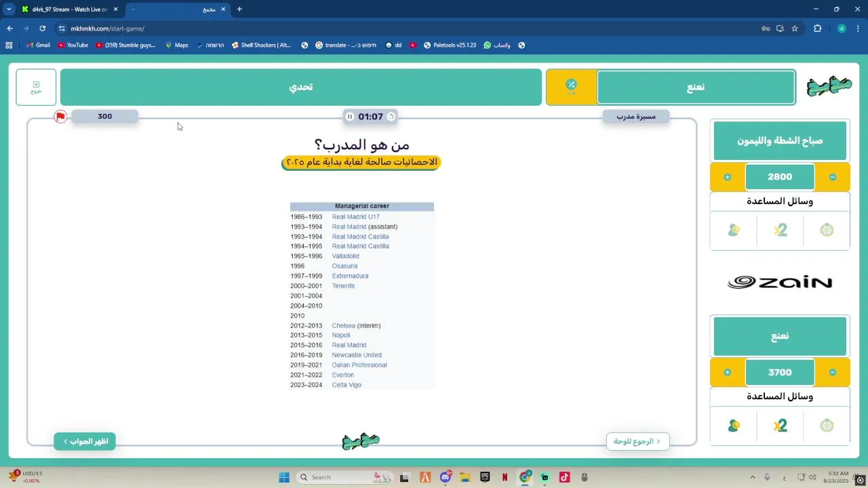
Task: Click the الرجوع للوحة (back to board) button
Action: (x=637, y=441)
